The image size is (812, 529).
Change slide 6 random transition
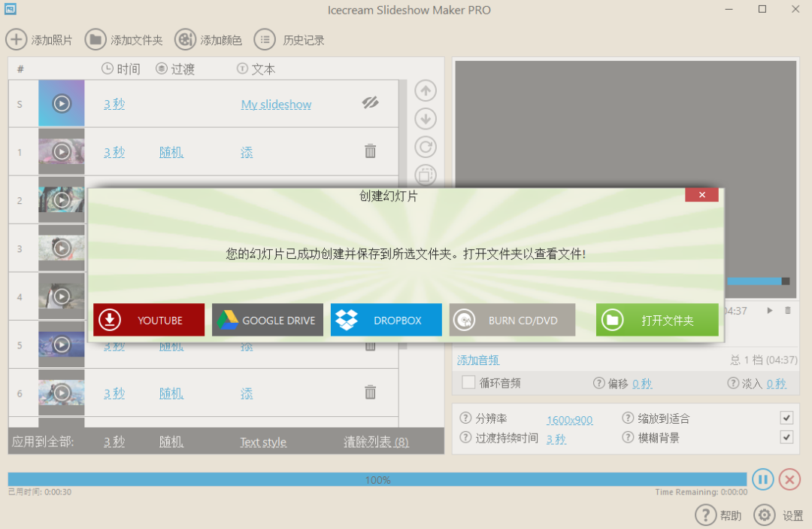[x=171, y=394]
